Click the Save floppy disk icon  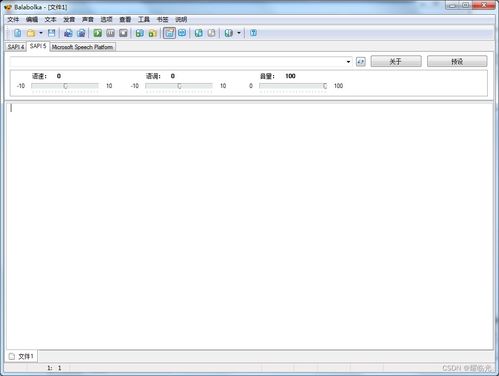pyautogui.click(x=51, y=33)
